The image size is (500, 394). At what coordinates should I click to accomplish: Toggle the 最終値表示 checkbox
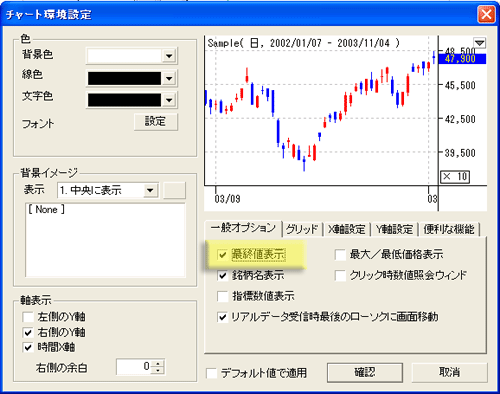(222, 255)
